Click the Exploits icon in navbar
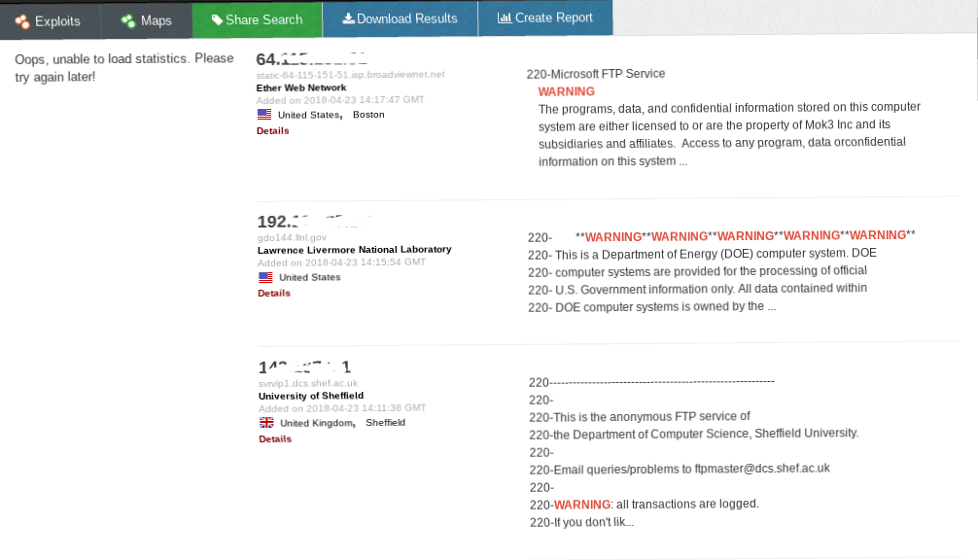 pos(22,20)
